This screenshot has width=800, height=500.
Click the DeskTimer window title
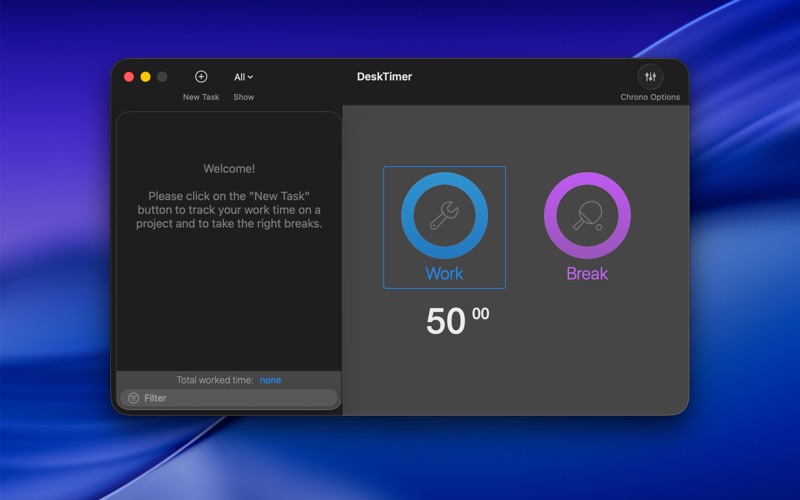pos(384,77)
